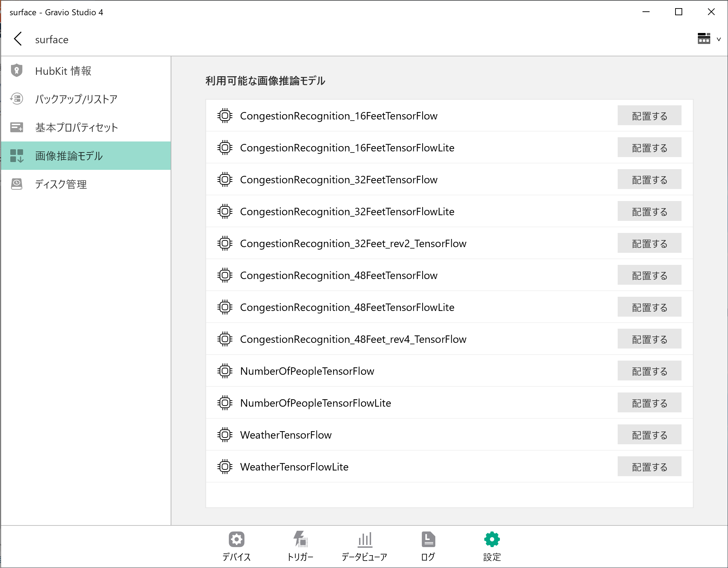Open the バックアップ/リストア menu item

86,99
